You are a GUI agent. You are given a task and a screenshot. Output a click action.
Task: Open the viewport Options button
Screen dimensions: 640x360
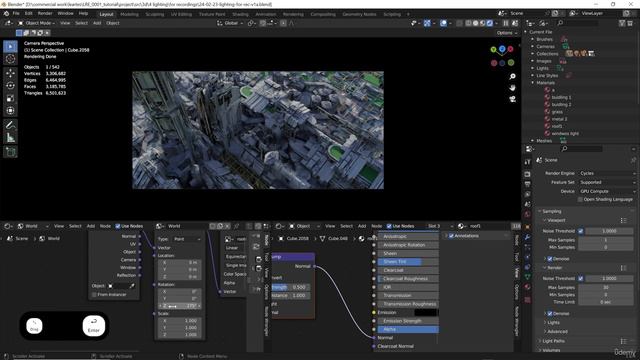pos(507,33)
